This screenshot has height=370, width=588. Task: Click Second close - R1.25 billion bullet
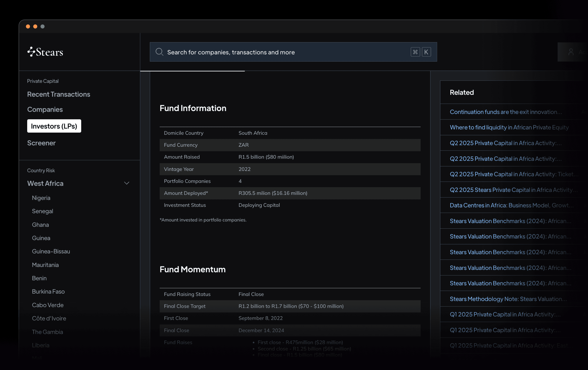click(304, 349)
